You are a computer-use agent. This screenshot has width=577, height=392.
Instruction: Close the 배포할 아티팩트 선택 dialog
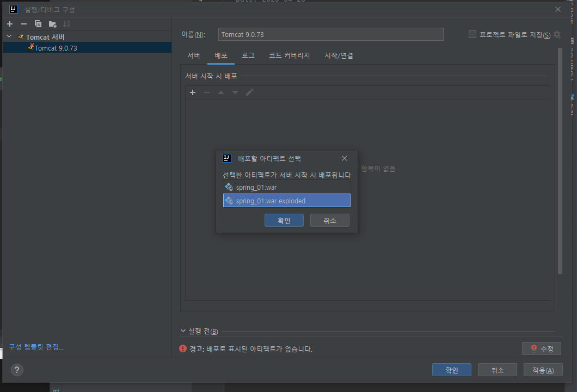(x=345, y=158)
